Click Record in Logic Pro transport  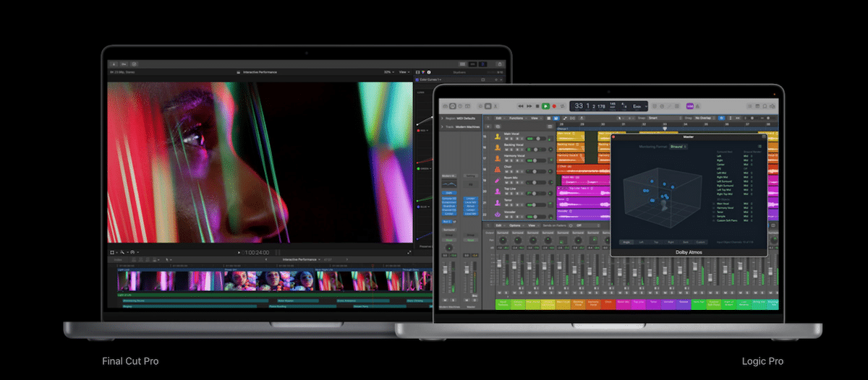click(x=554, y=106)
